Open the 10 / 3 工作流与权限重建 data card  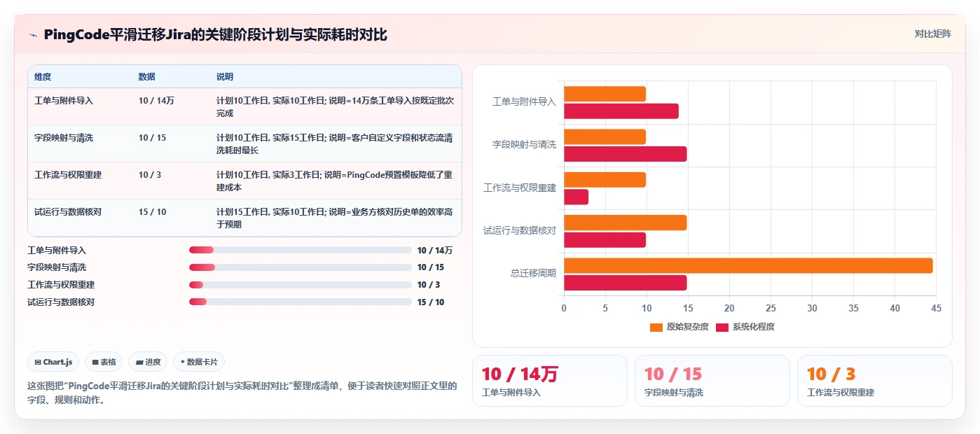click(x=875, y=381)
